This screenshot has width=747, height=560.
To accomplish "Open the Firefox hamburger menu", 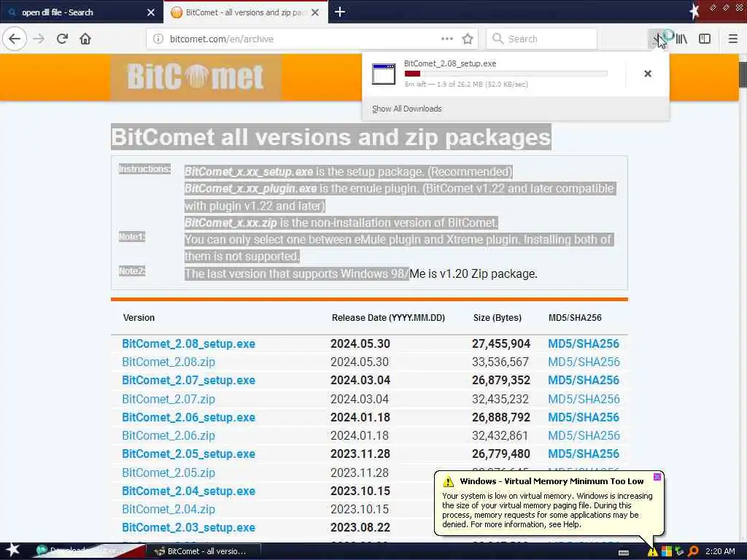I will [733, 39].
